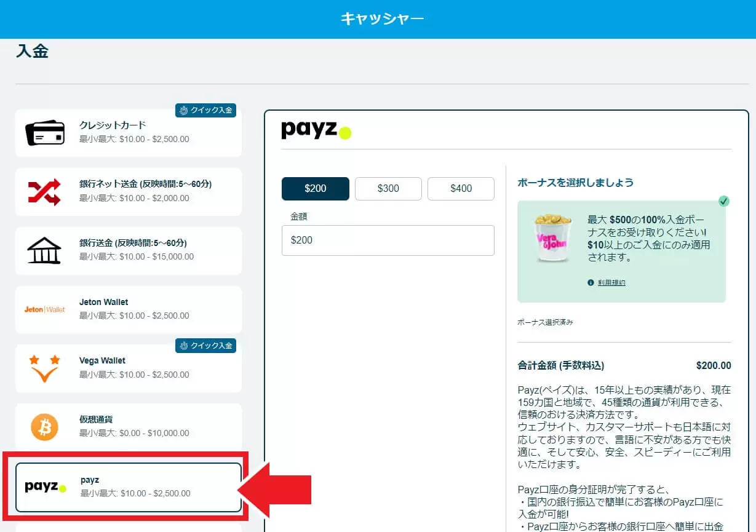Click the bank building icon
Viewport: 756px width, 532px height.
pyautogui.click(x=44, y=250)
